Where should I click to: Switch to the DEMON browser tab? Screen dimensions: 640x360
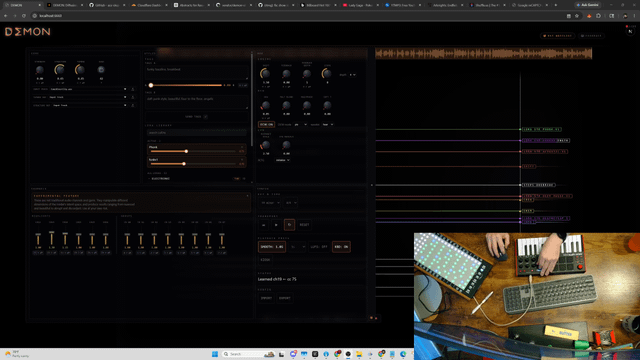pyautogui.click(x=22, y=5)
